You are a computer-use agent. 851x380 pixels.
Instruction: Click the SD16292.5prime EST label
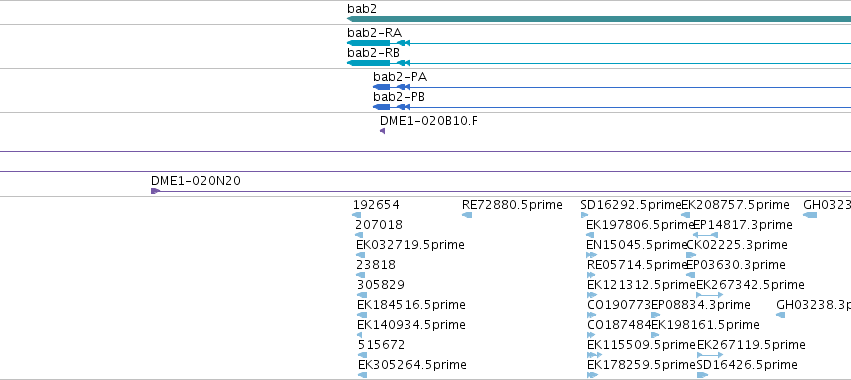point(631,205)
